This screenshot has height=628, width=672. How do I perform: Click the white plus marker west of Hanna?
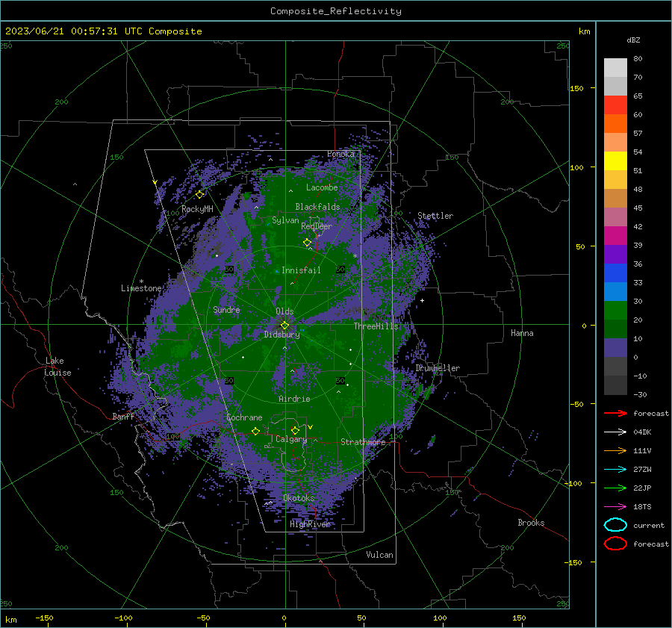coord(422,300)
